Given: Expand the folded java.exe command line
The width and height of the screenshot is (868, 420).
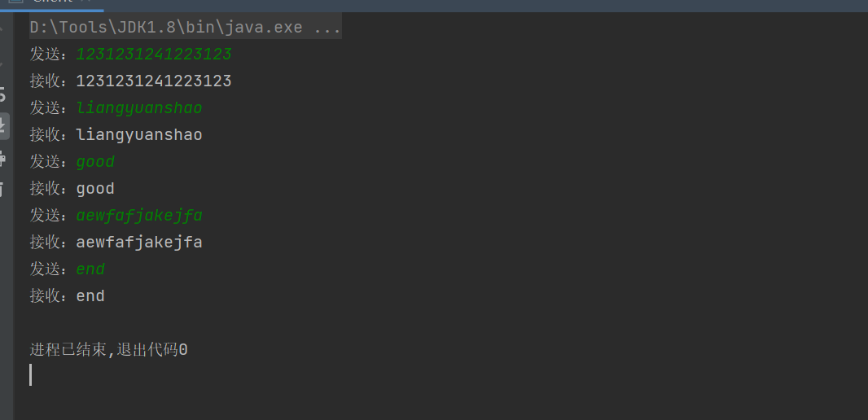Looking at the screenshot, I should point(327,28).
